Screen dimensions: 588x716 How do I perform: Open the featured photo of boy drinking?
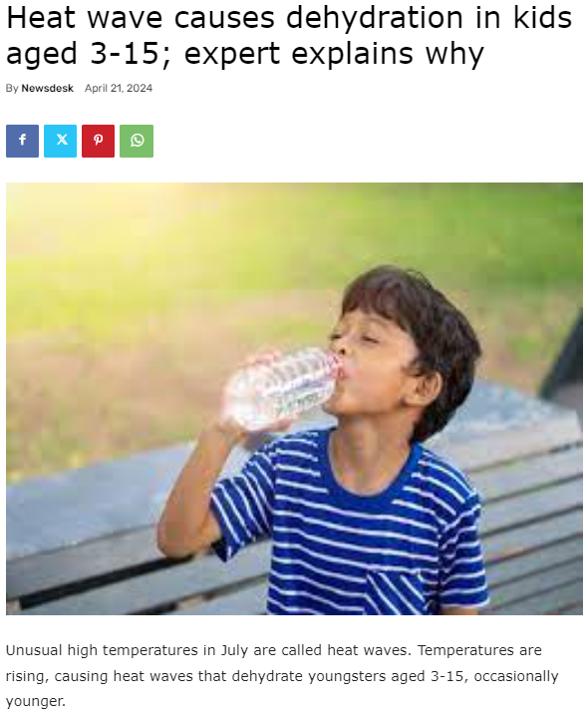[294, 399]
